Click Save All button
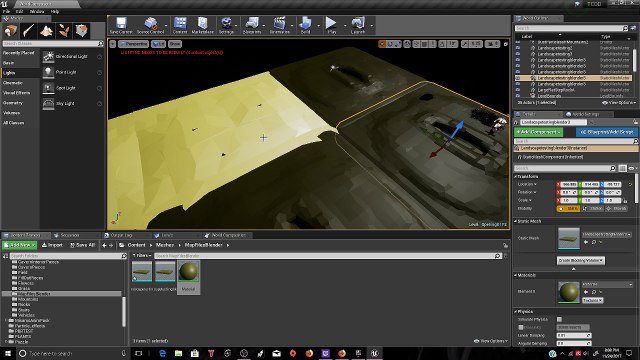Image resolution: width=640 pixels, height=360 pixels. click(x=82, y=245)
